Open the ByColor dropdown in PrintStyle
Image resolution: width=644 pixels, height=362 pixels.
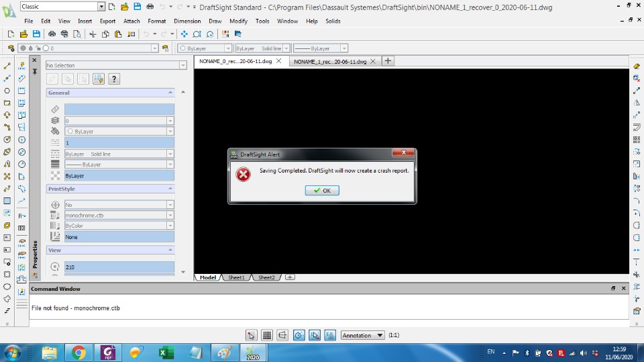(170, 226)
